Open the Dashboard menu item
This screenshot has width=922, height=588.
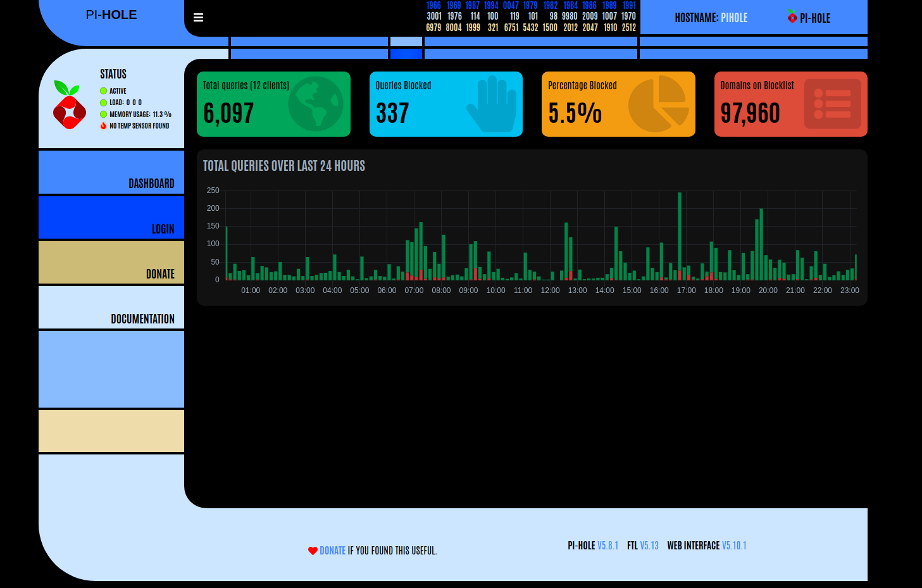point(111,172)
